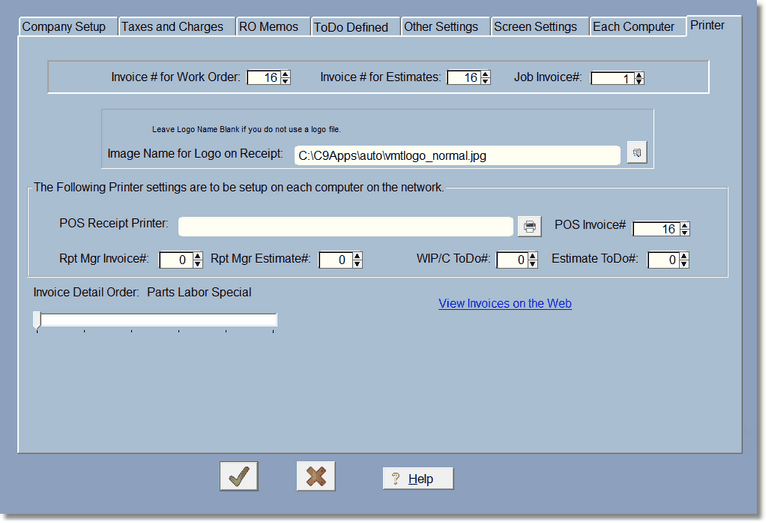Open View Invoices on the Web link
The image size is (766, 523).
(x=505, y=303)
